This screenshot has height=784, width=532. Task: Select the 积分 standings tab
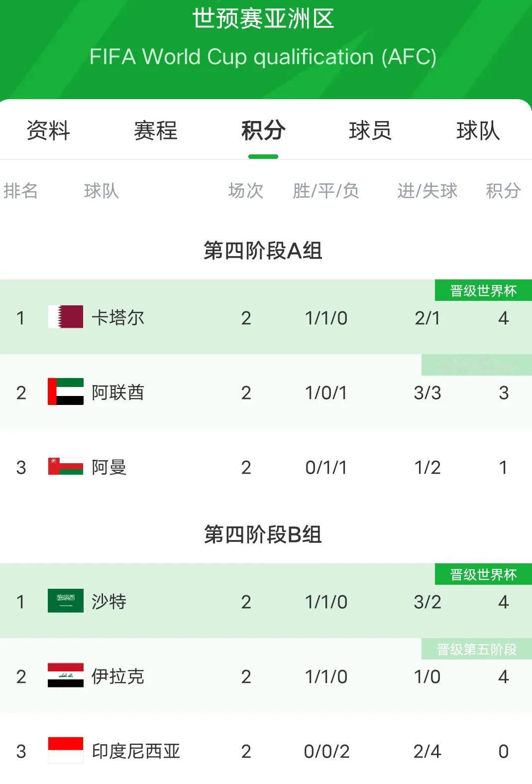click(x=263, y=131)
